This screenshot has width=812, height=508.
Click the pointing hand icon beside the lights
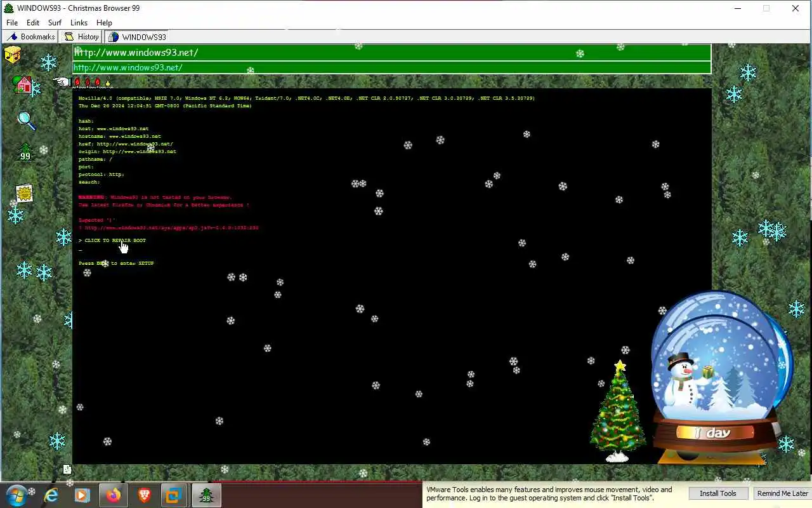62,82
